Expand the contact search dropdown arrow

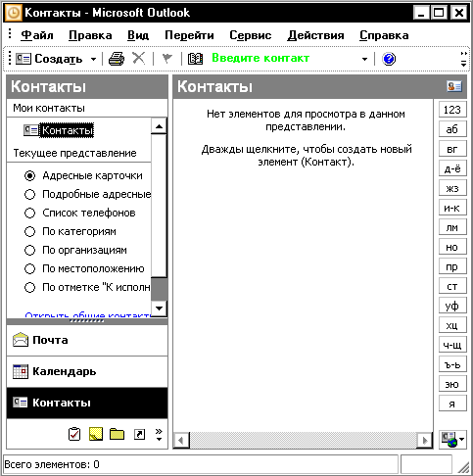[364, 59]
